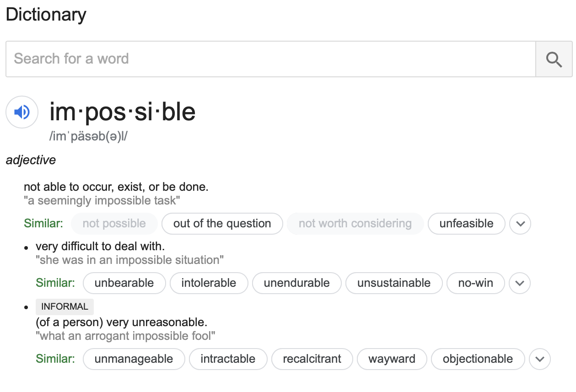Choose the 'not worth considering' chip

(x=355, y=224)
